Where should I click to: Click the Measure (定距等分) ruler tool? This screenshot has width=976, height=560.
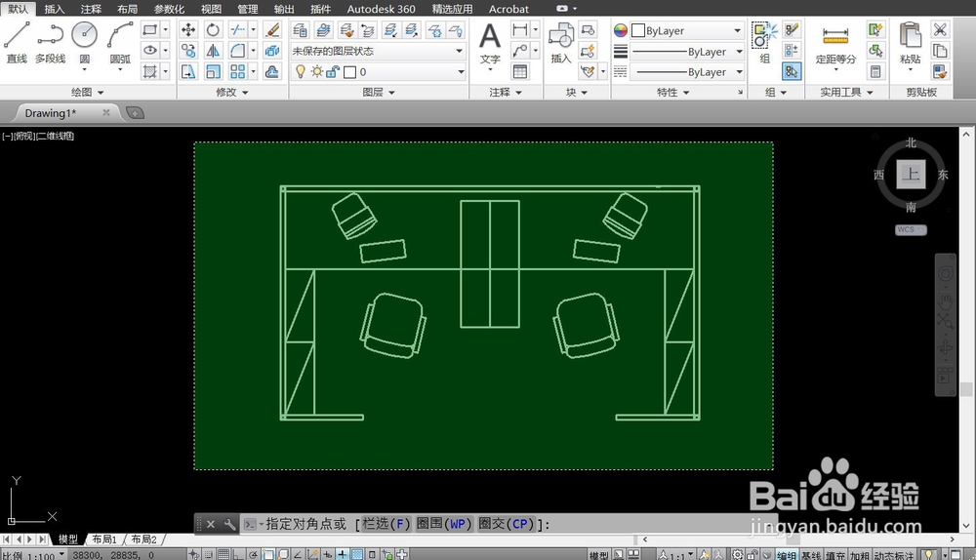coord(835,42)
